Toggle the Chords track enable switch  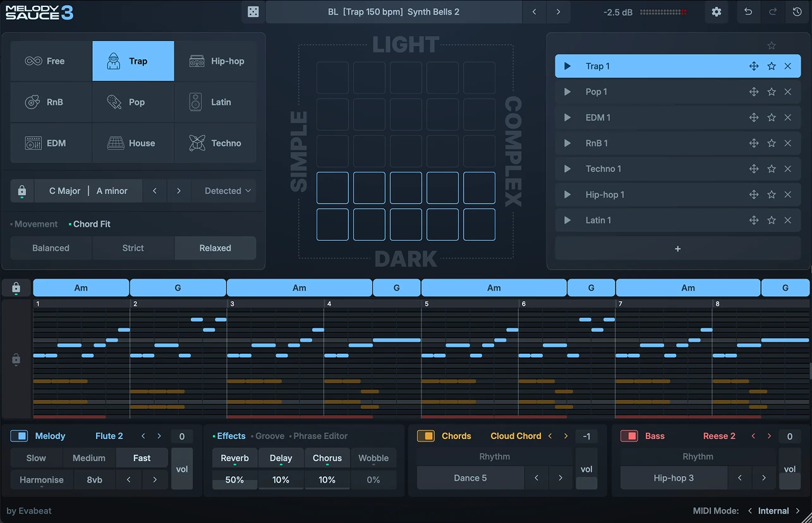(425, 436)
